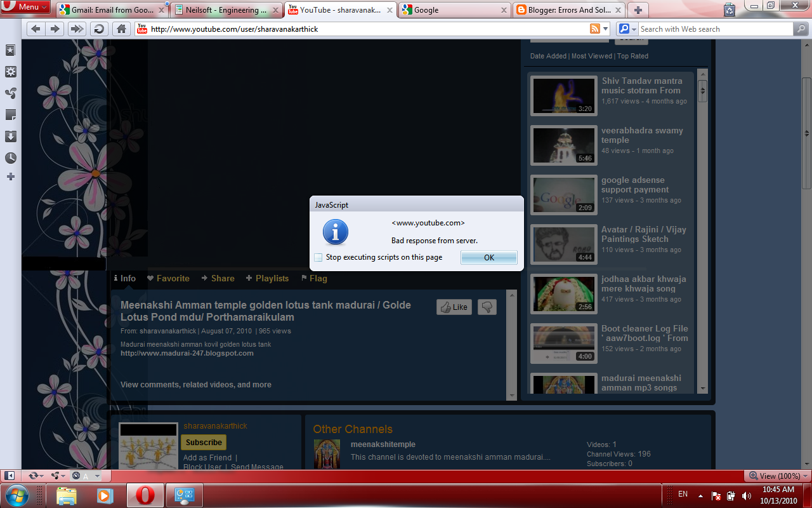Screen dimensions: 812x508
Task: Click the thumbs down dislike button
Action: [x=487, y=307]
